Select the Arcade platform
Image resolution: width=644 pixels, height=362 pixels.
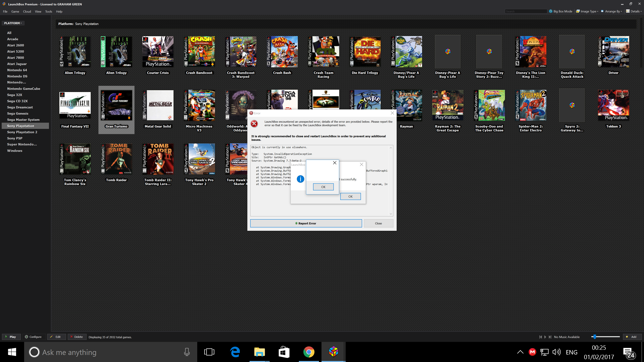[x=13, y=39]
